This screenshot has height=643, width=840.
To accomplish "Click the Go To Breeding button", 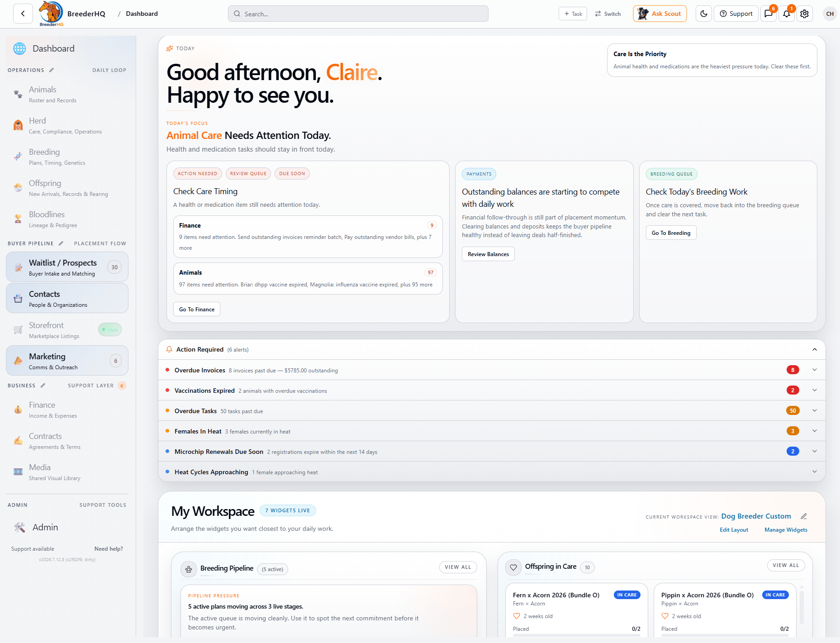I will pos(671,233).
